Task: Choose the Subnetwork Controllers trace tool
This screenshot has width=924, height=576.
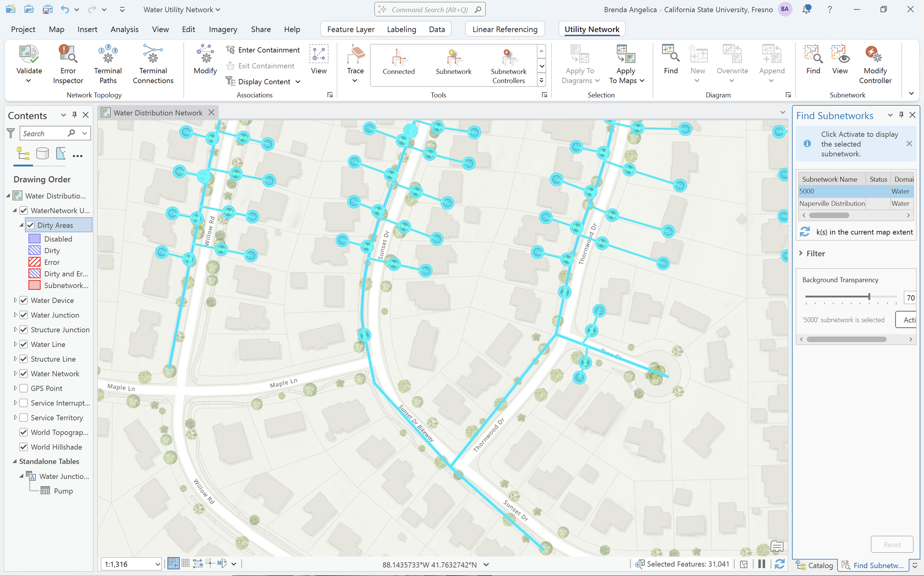Action: tap(508, 64)
